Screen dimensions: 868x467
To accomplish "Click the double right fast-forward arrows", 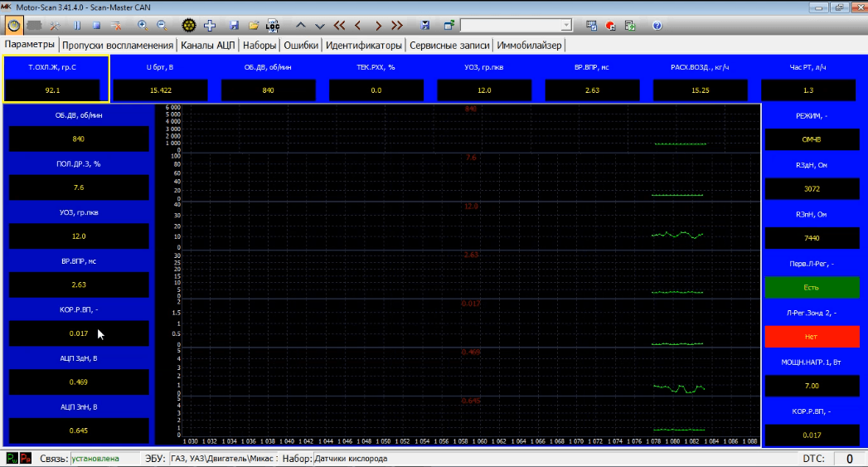I will tap(397, 26).
